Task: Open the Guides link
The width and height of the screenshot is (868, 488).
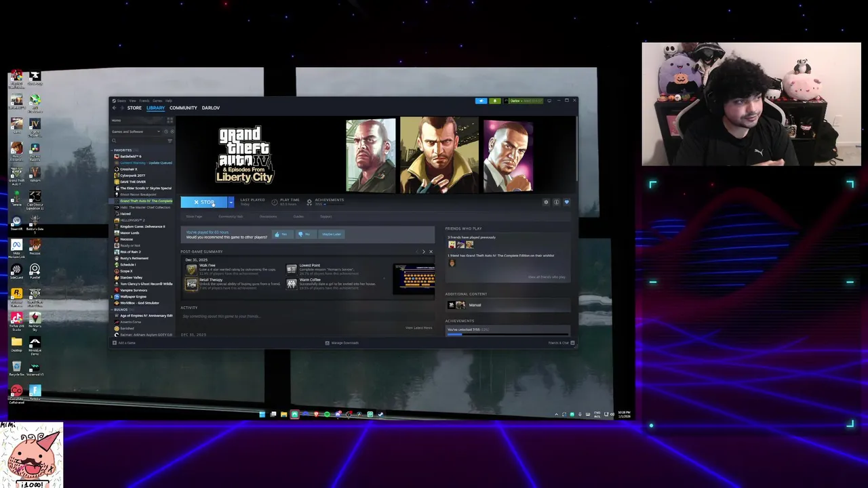Action: point(298,217)
